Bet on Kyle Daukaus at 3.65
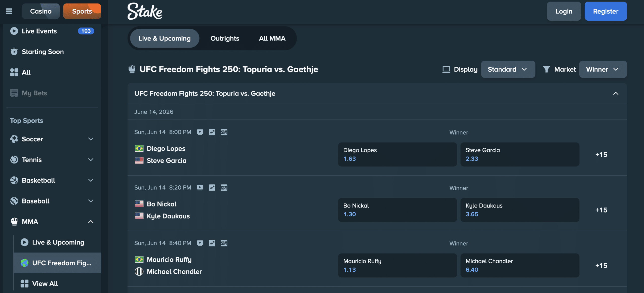This screenshot has height=293, width=644. [520, 210]
